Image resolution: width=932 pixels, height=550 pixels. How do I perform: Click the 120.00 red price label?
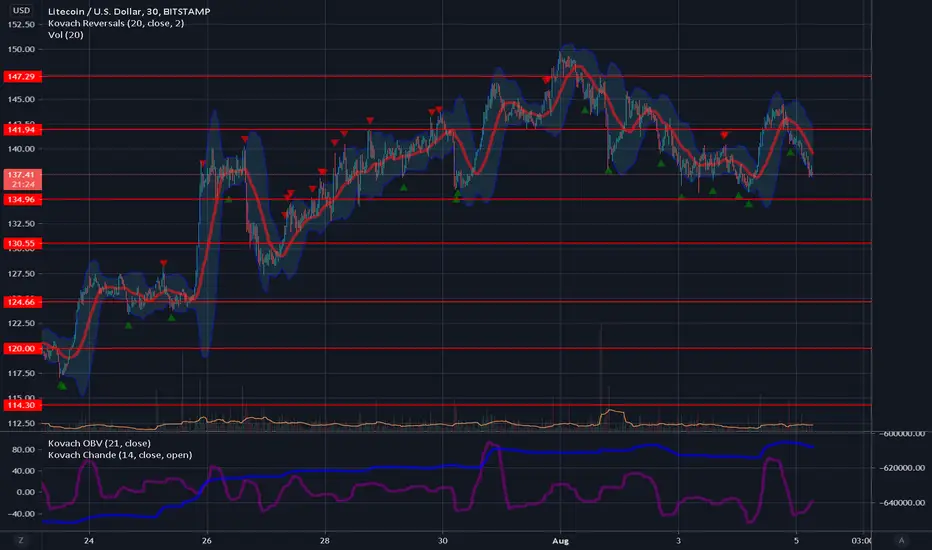(x=21, y=348)
